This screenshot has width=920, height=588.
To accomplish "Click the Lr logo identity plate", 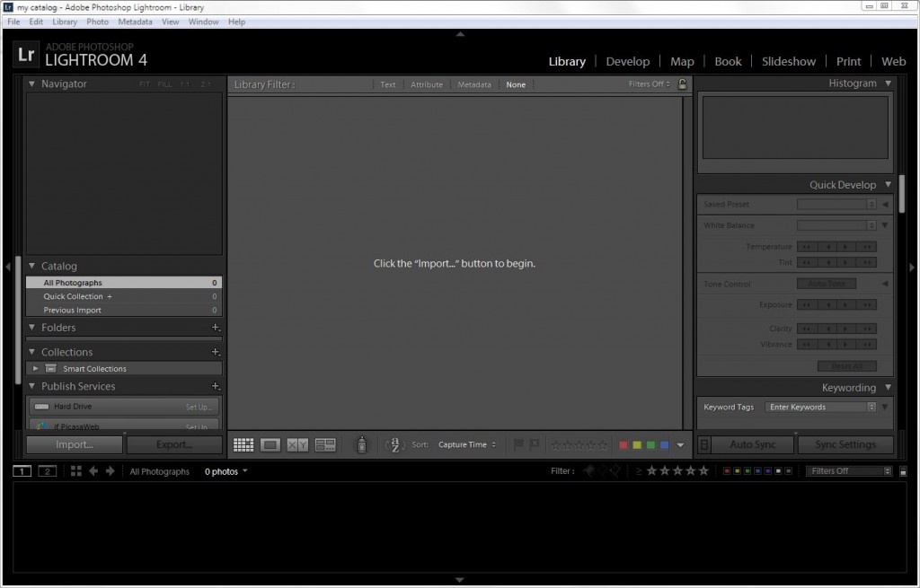I will [26, 55].
